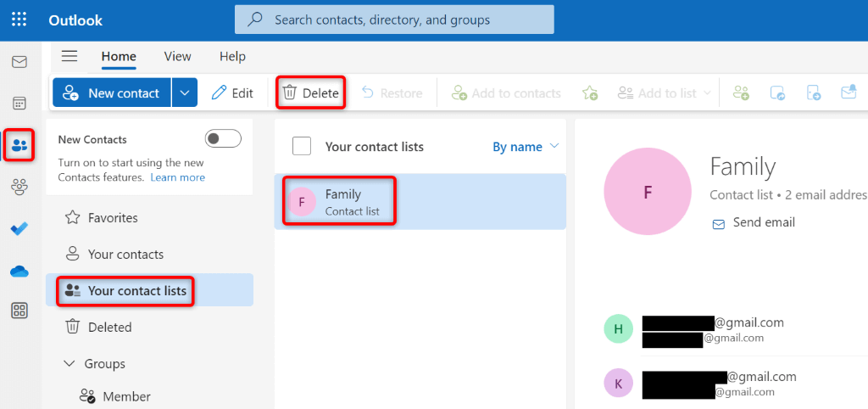Select the Family contact list

click(342, 202)
